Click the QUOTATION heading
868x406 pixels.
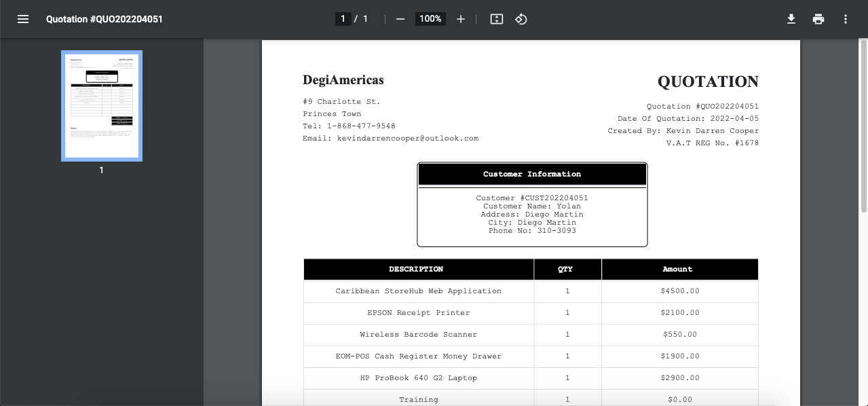coord(708,81)
